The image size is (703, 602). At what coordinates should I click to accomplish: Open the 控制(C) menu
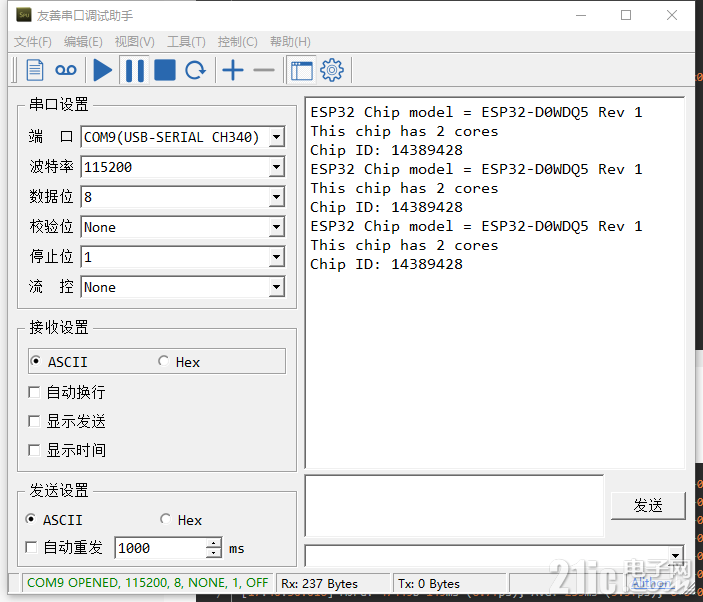237,42
